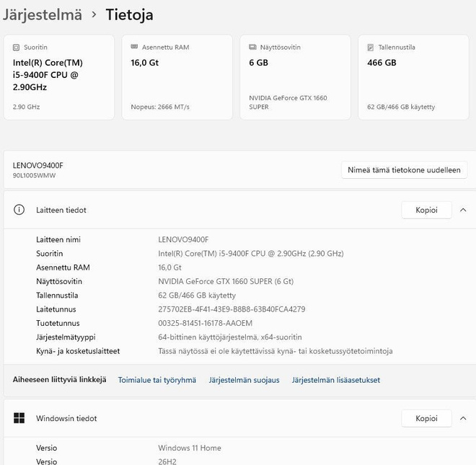Go back to Järjestelmä breadcrumb
The image size is (476, 465).
tap(43, 15)
